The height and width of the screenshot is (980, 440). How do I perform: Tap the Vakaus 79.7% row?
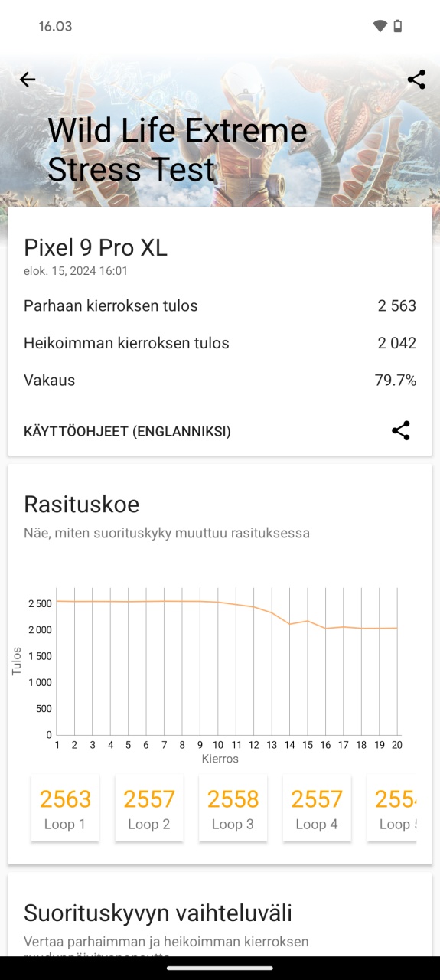(x=220, y=380)
